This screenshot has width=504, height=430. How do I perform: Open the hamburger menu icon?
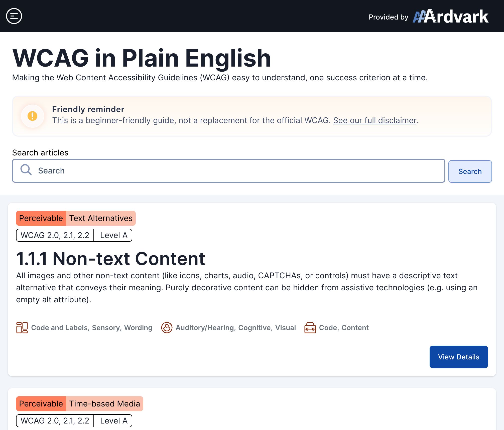14,16
